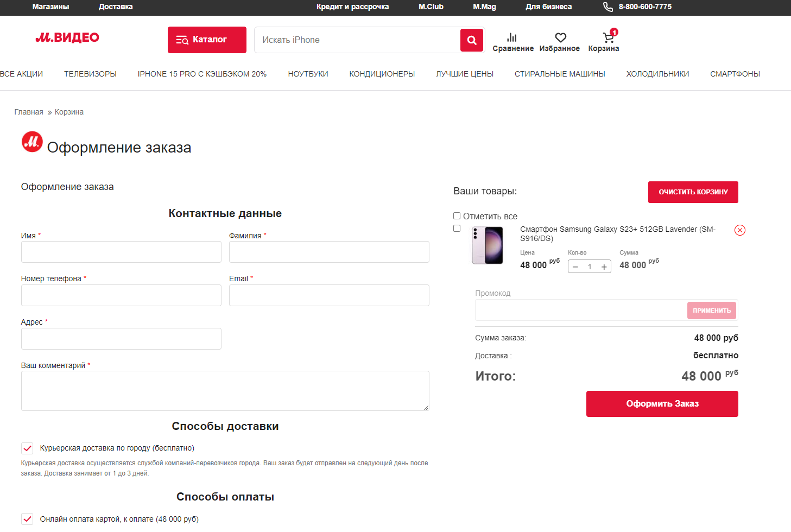The image size is (791, 532).
Task: Open M.Mag in top bar
Action: tap(484, 7)
